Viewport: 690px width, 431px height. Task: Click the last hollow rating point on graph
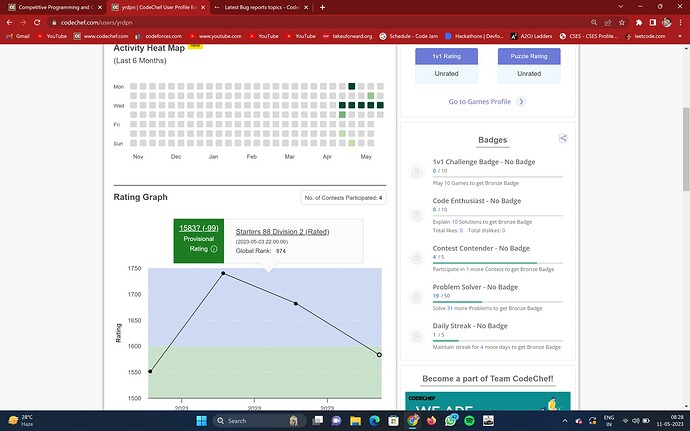tap(379, 355)
